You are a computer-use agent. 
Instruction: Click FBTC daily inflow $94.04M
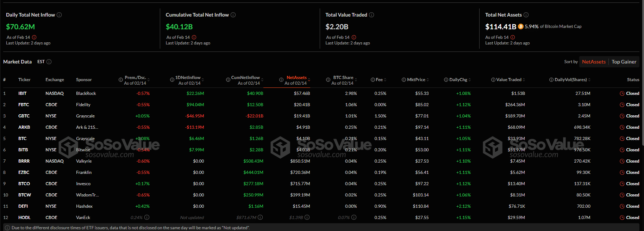[x=195, y=105]
